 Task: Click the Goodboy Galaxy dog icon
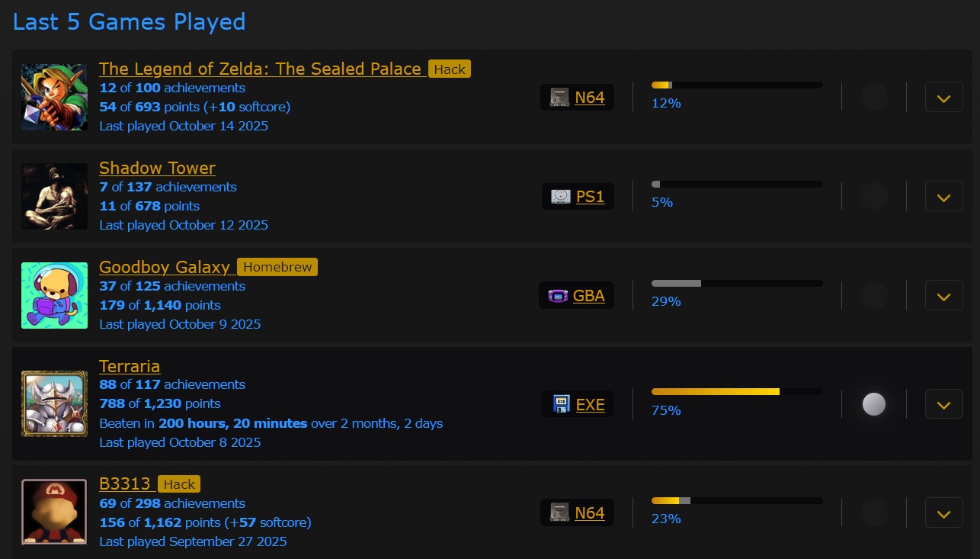tap(54, 295)
